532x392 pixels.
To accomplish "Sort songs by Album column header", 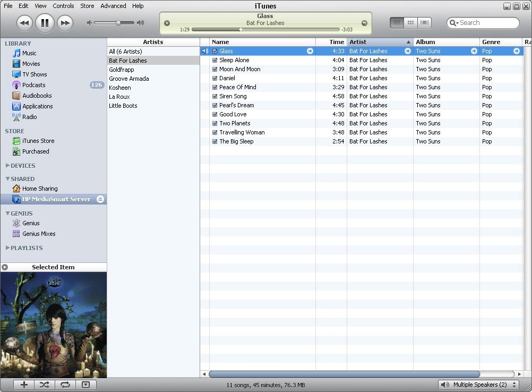I will (x=447, y=42).
